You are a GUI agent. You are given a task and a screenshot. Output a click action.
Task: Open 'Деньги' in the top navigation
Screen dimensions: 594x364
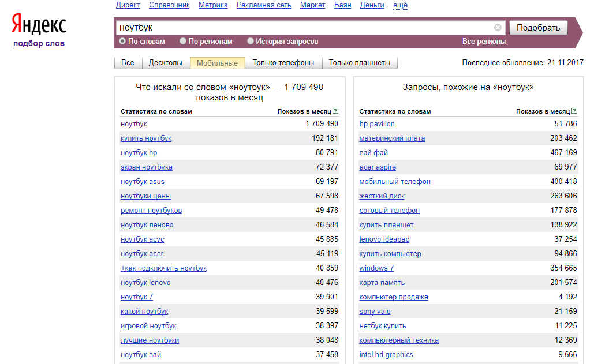point(372,5)
